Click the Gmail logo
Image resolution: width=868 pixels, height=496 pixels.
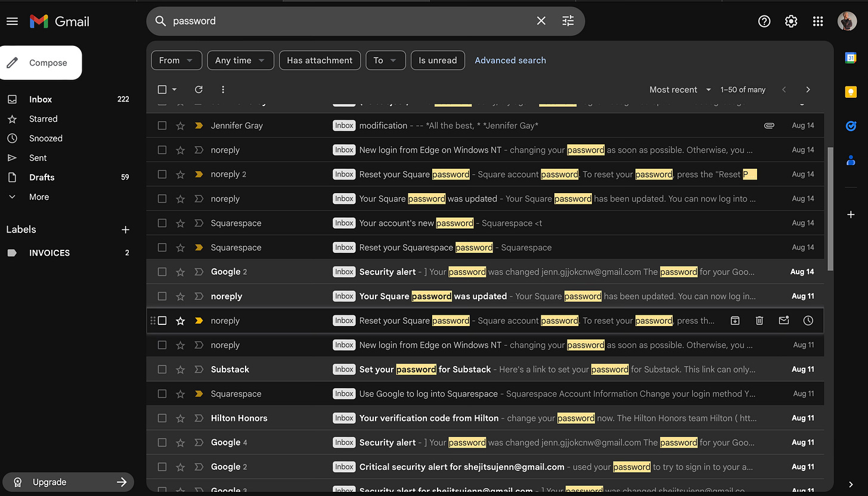[x=60, y=21]
